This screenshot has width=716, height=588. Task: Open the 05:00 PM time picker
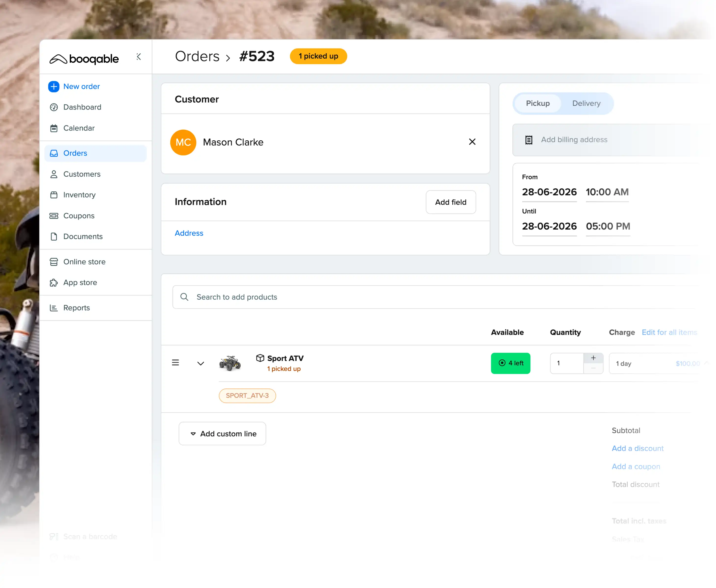click(608, 226)
